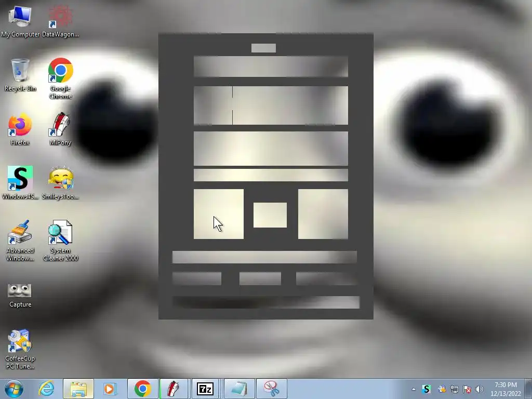Open My Computer desktop icon

click(20, 21)
